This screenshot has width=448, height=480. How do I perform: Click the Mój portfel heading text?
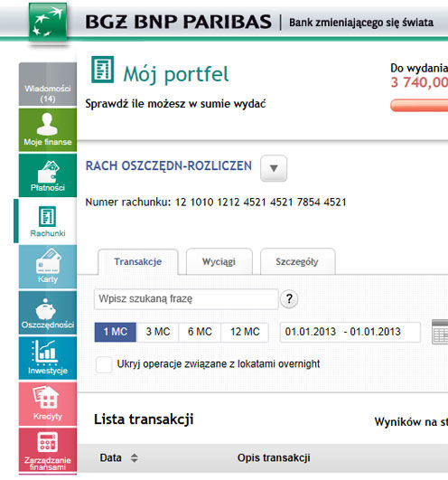[176, 74]
